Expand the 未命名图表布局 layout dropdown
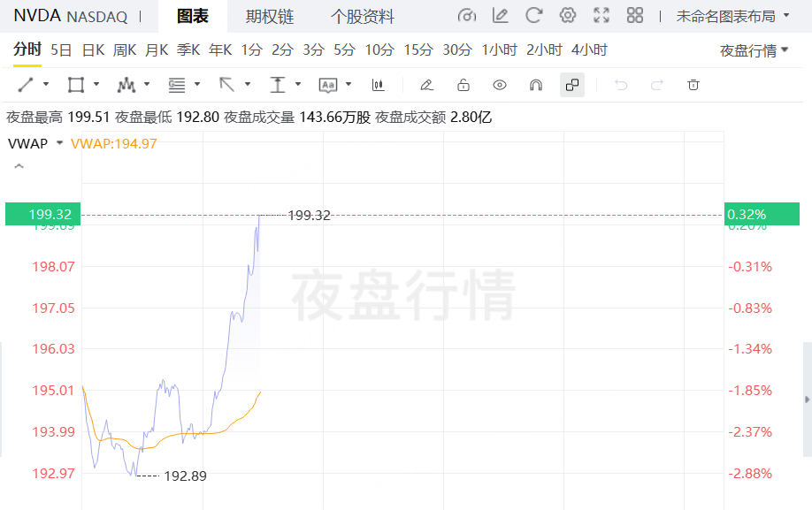This screenshot has height=510, width=812. point(732,16)
